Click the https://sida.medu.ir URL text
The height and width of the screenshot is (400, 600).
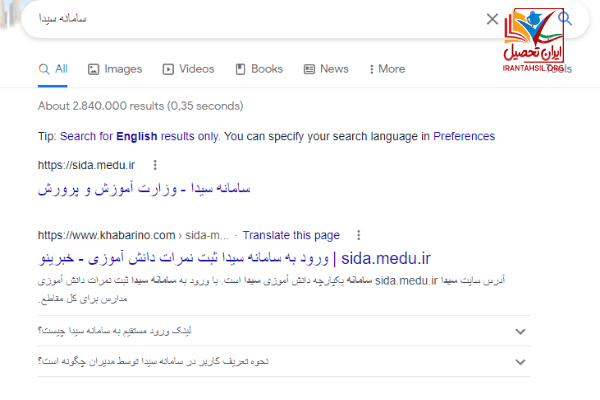click(86, 165)
